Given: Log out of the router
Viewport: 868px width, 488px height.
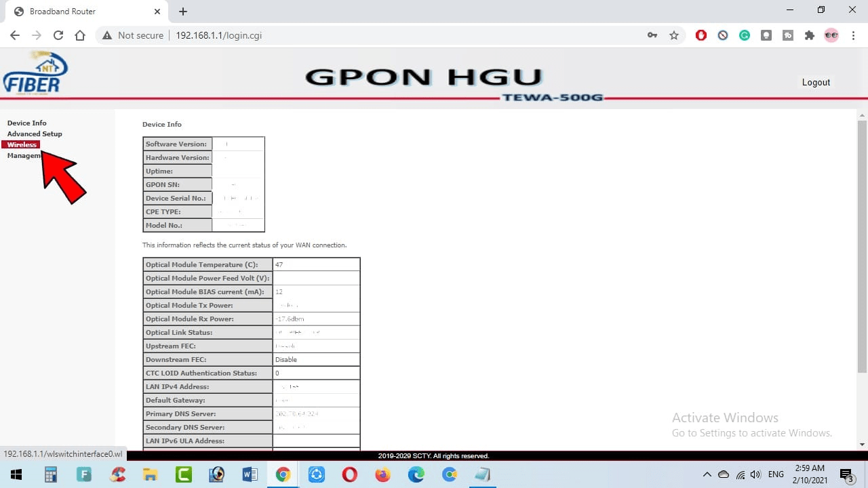Looking at the screenshot, I should click(816, 82).
